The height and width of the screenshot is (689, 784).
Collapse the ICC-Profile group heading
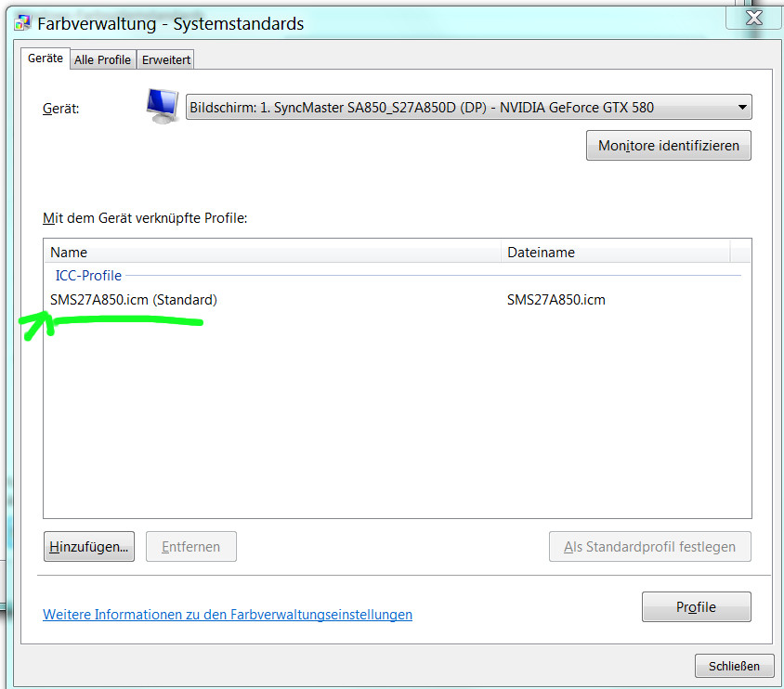point(88,276)
